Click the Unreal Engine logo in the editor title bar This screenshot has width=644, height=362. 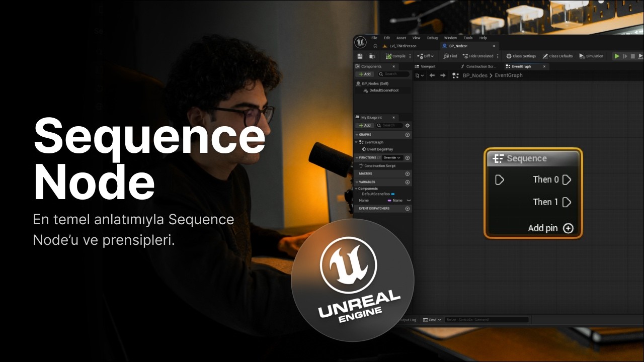pyautogui.click(x=360, y=42)
